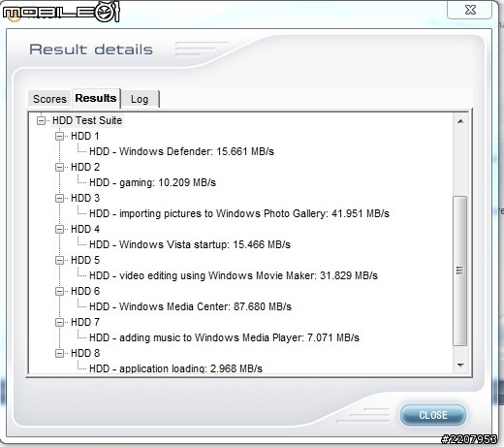Image resolution: width=504 pixels, height=447 pixels.
Task: Select 'application loading: 2.968 MB/s' row
Action: tap(175, 368)
